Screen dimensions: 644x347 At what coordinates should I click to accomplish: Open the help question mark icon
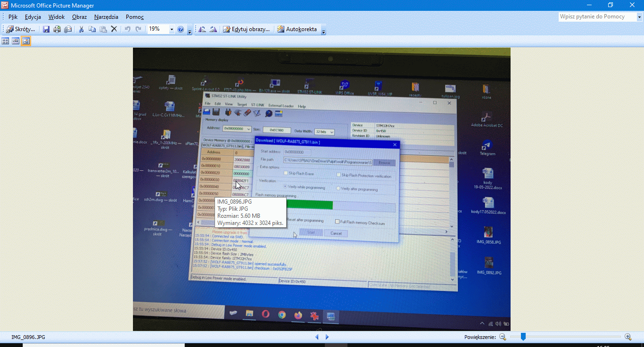pyautogui.click(x=181, y=29)
